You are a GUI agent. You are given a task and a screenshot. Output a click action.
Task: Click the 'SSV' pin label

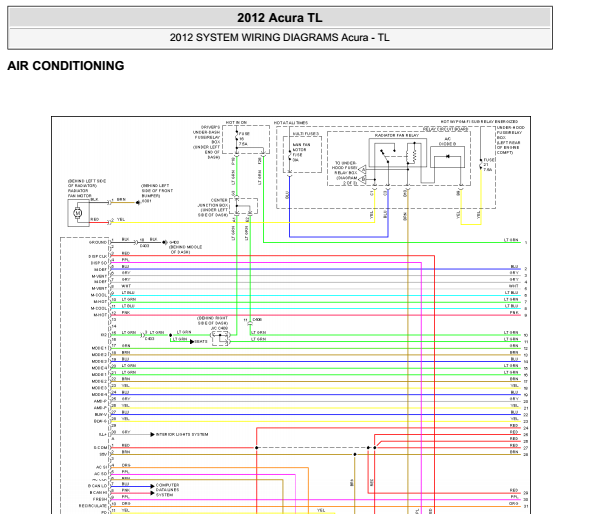coord(103,454)
